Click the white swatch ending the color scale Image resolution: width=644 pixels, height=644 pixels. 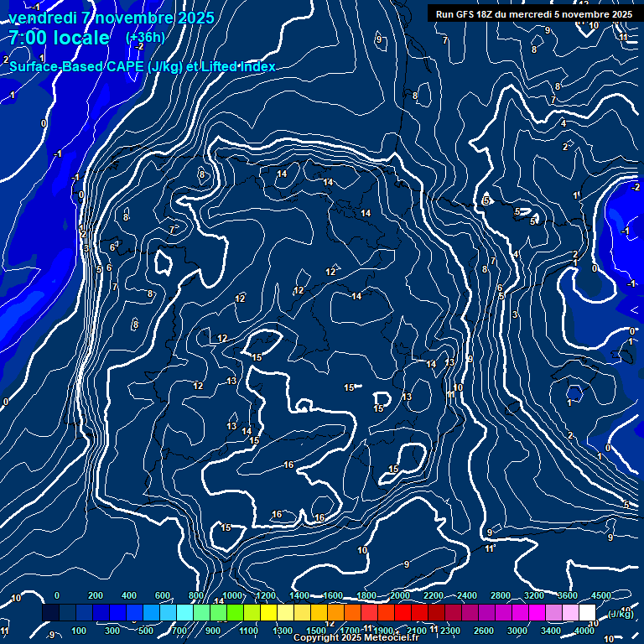tap(587, 612)
